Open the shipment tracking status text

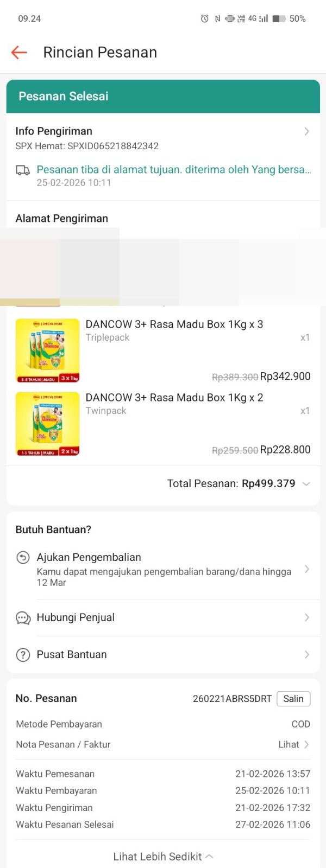coord(173,170)
